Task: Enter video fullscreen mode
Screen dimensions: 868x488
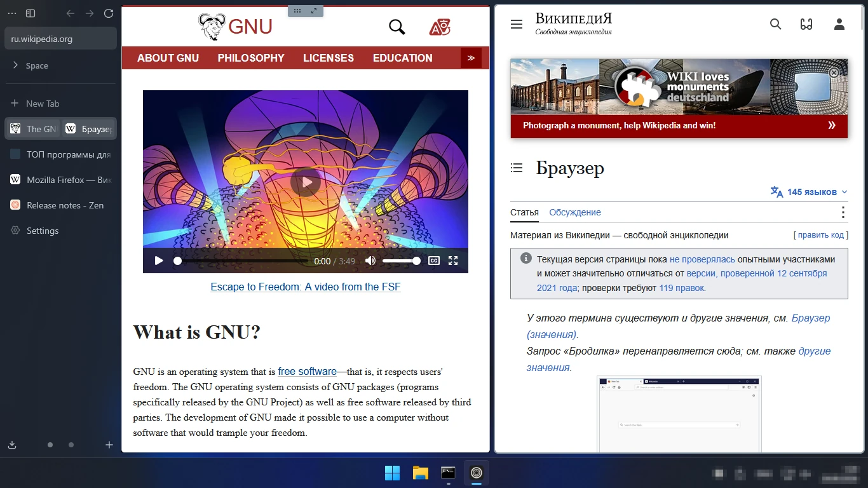Action: [x=453, y=261]
